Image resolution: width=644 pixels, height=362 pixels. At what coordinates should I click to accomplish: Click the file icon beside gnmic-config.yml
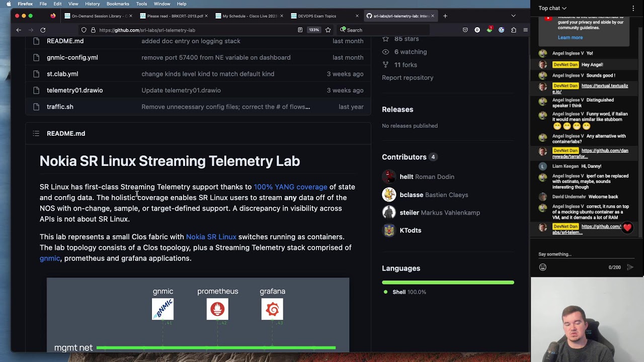click(36, 57)
